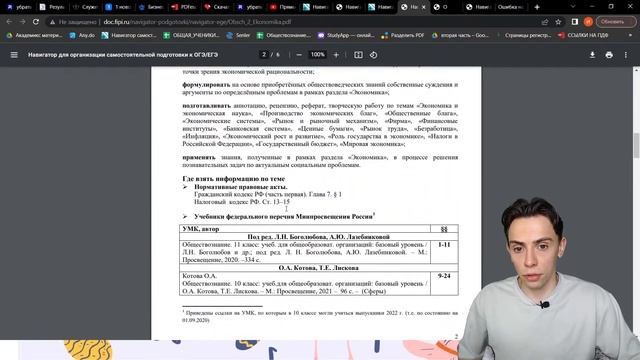The image size is (640, 360).
Task: Rotate the PDF counterclockwise
Action: pos(373,55)
